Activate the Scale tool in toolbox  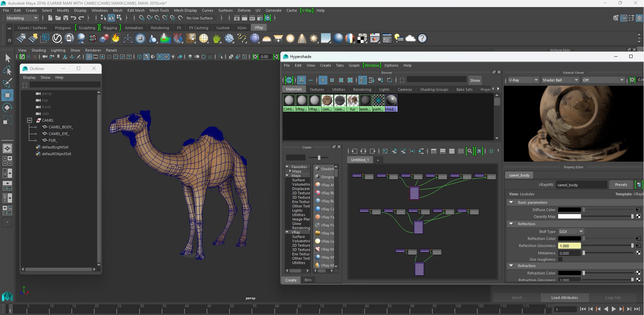click(7, 120)
